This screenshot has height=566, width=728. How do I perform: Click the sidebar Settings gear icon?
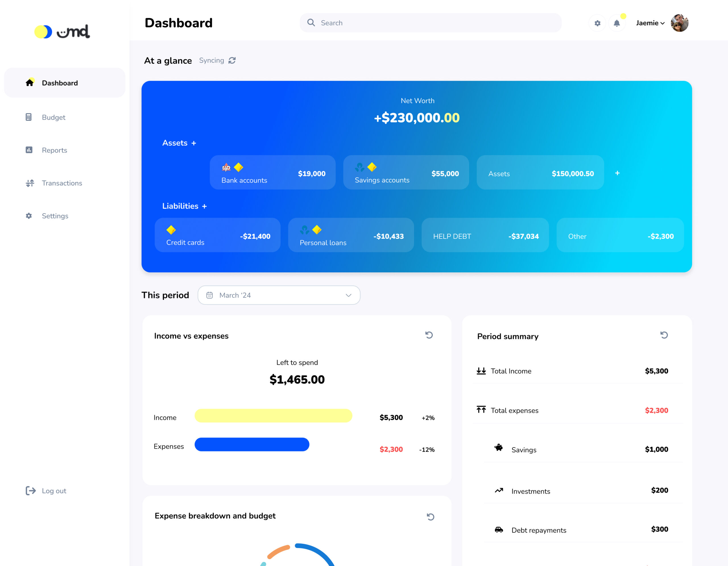(29, 216)
